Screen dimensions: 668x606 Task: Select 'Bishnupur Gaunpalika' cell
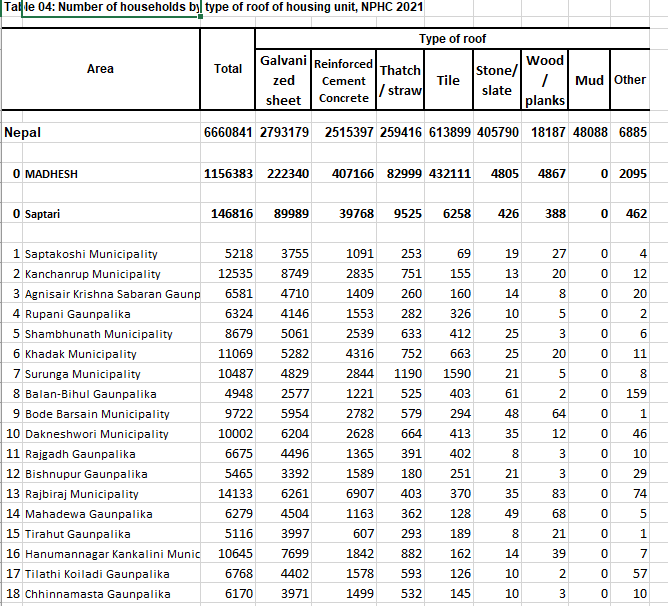point(111,474)
